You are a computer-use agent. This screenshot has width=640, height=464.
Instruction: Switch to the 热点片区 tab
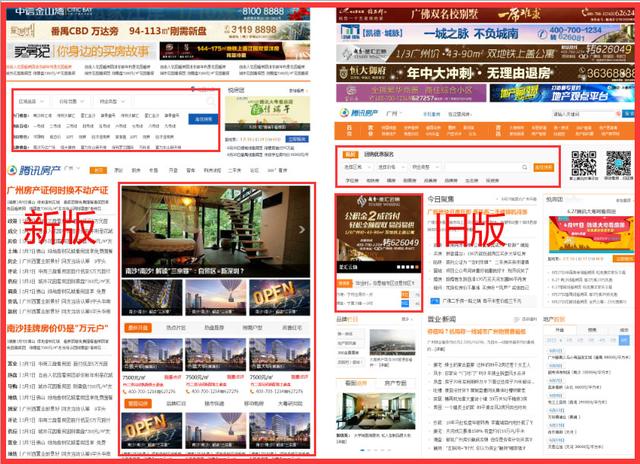(x=176, y=328)
